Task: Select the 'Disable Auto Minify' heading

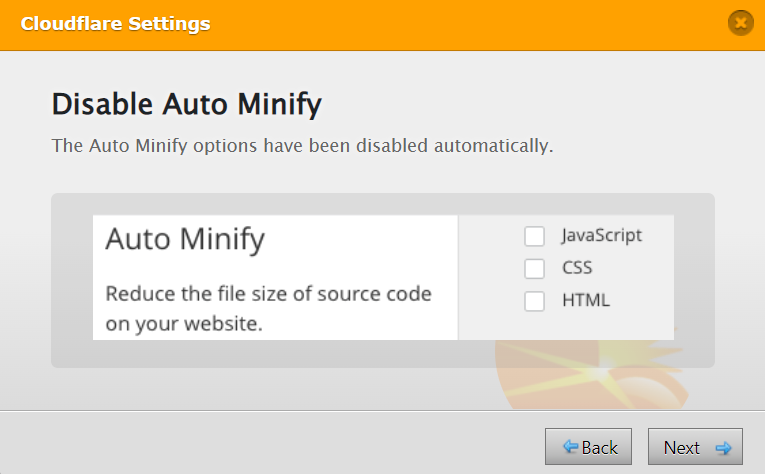Action: coord(187,104)
